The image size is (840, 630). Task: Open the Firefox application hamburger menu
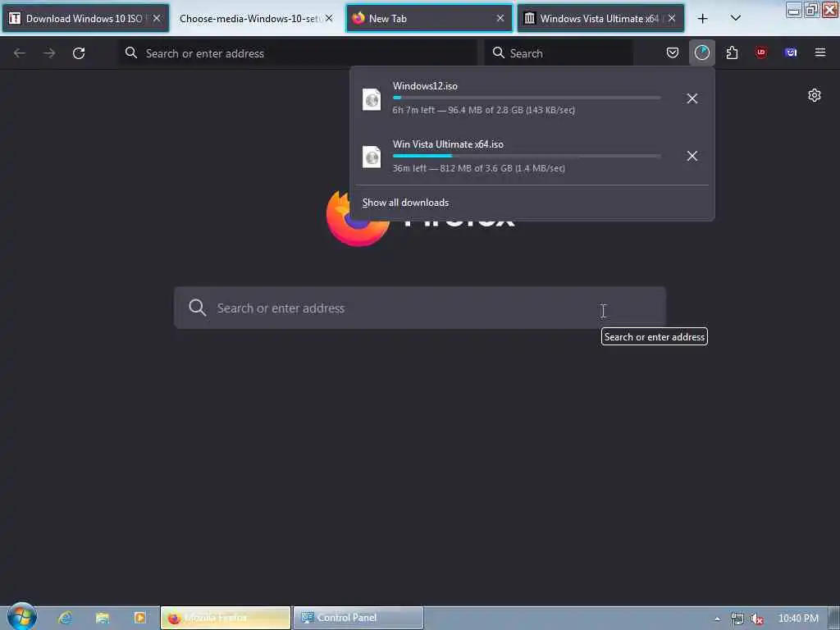(820, 52)
